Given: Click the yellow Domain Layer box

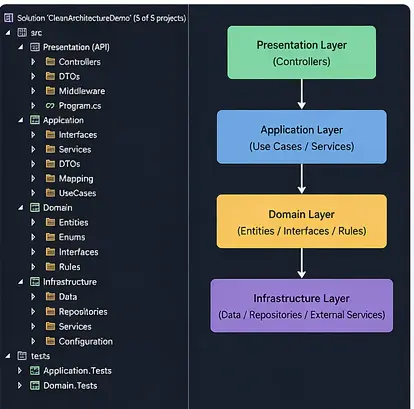Looking at the screenshot, I should coord(302,221).
